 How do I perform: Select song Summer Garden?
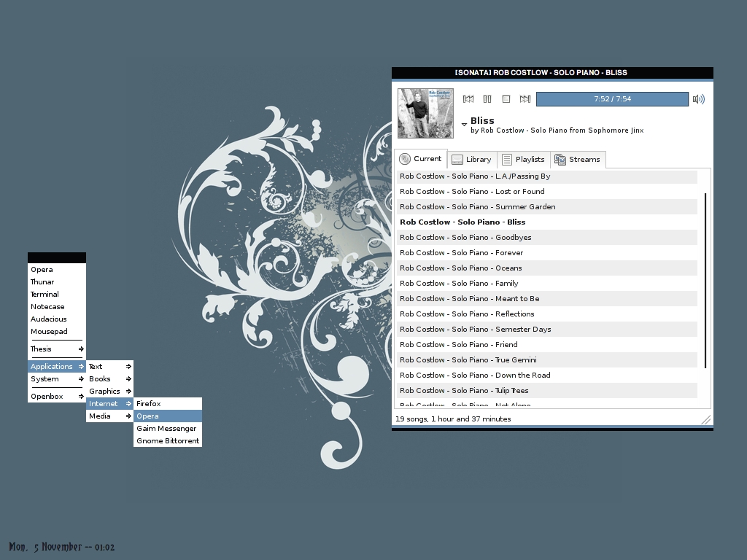click(547, 206)
